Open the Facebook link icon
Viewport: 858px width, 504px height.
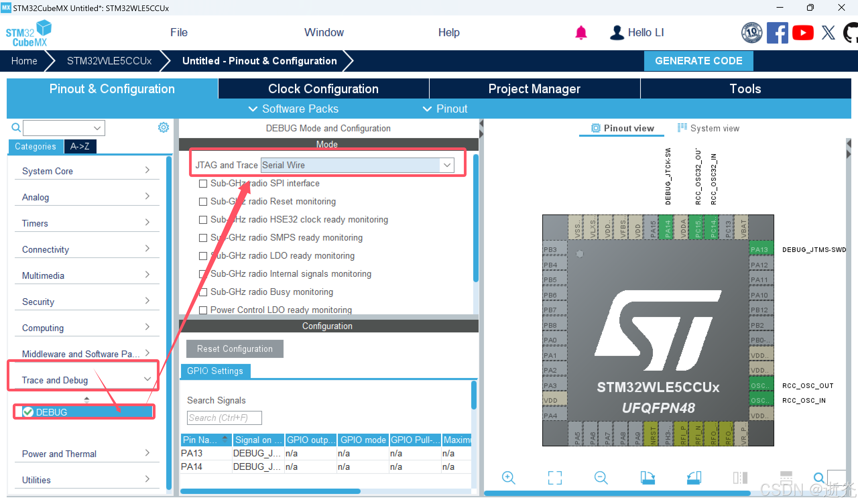[777, 33]
